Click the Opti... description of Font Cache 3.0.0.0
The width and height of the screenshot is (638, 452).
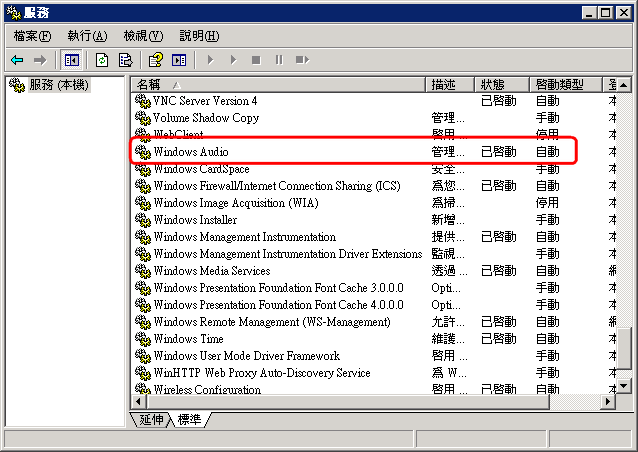[x=446, y=288]
